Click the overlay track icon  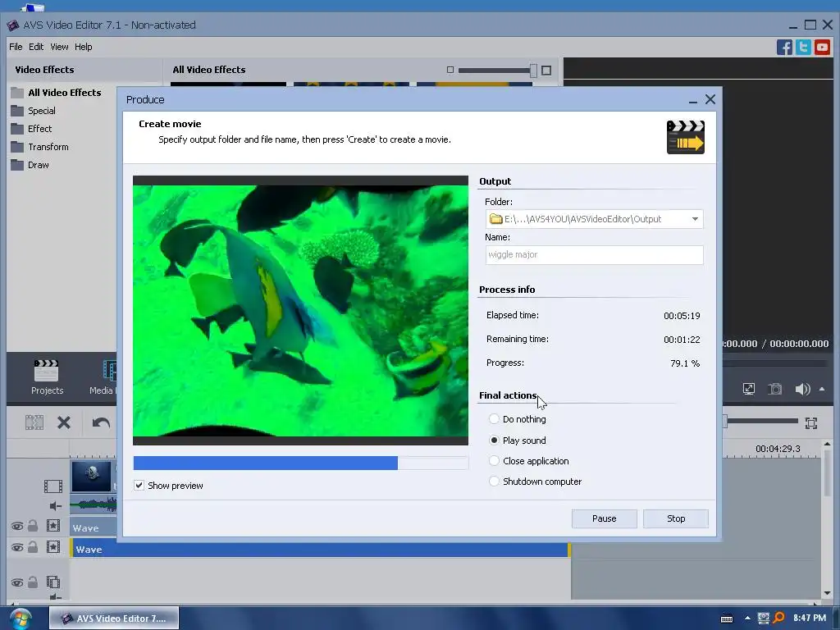pos(53,582)
